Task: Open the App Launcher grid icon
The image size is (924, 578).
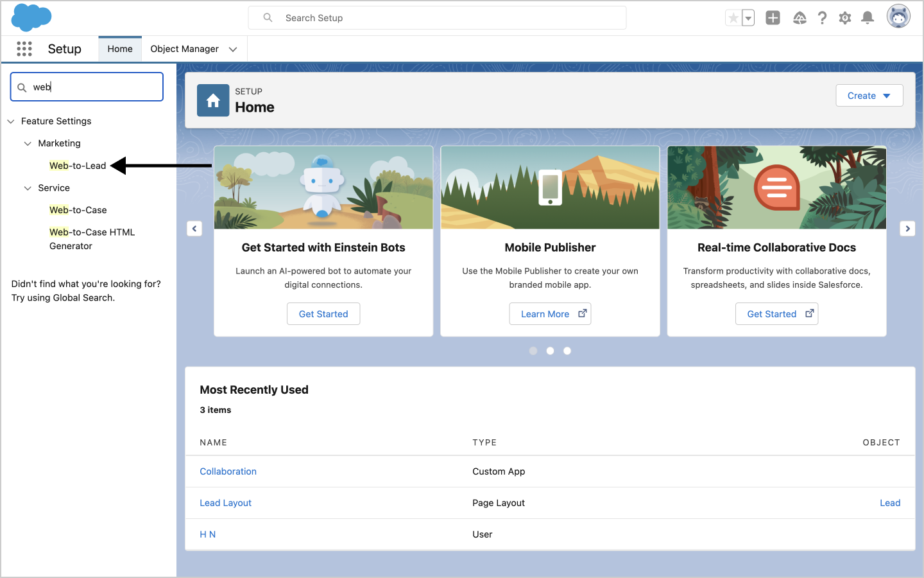Action: (x=24, y=49)
